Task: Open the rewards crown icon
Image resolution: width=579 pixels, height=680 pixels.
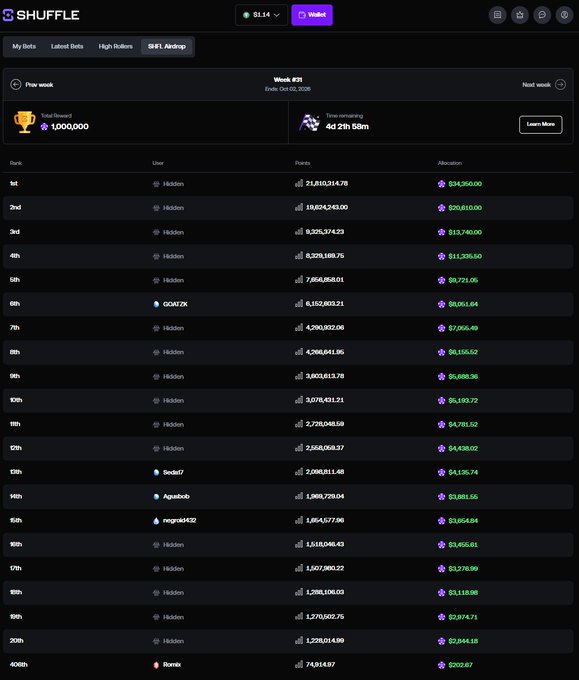Action: [520, 15]
